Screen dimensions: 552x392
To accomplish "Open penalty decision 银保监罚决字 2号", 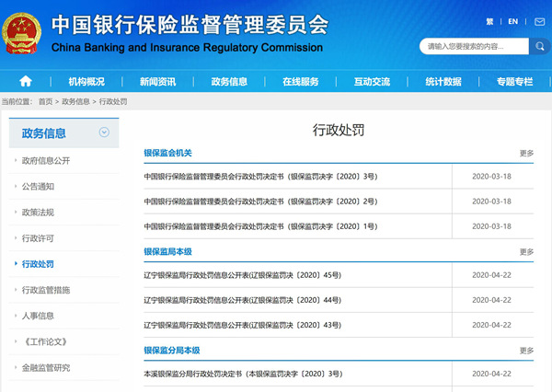I will click(x=260, y=202).
